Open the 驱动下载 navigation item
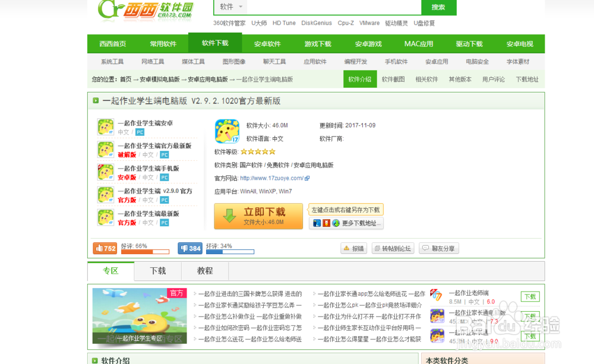Image resolution: width=594 pixels, height=364 pixels. pos(469,44)
